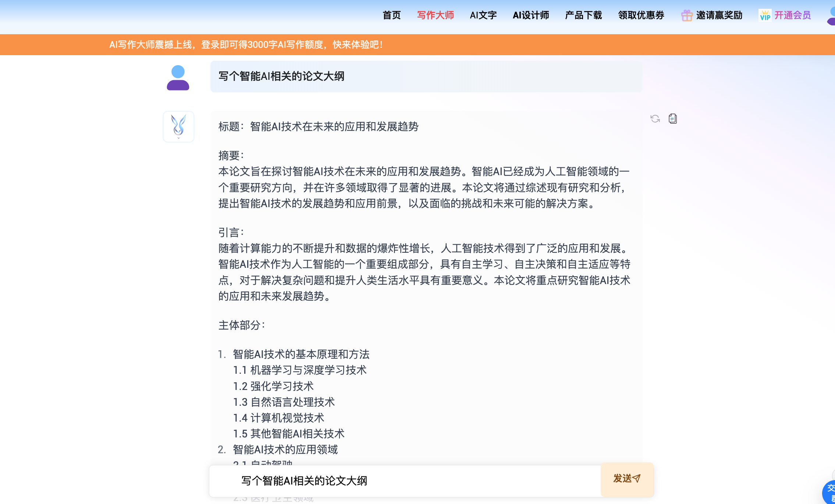Copy the AI response with the clipboard icon
Viewport: 835px width, 504px height.
[673, 118]
